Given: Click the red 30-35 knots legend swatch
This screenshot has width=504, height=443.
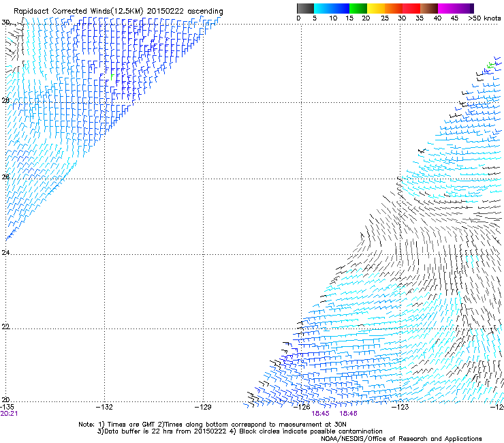Looking at the screenshot, I should (411, 8).
